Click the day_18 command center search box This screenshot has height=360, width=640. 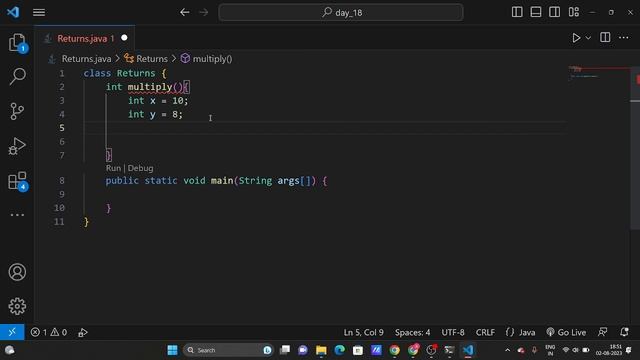341,12
